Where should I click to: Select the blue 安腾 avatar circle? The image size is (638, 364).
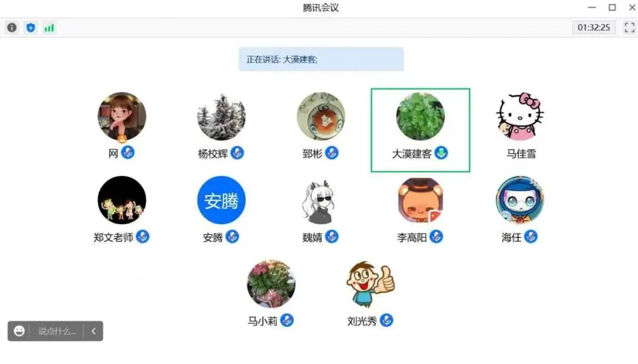click(x=222, y=200)
